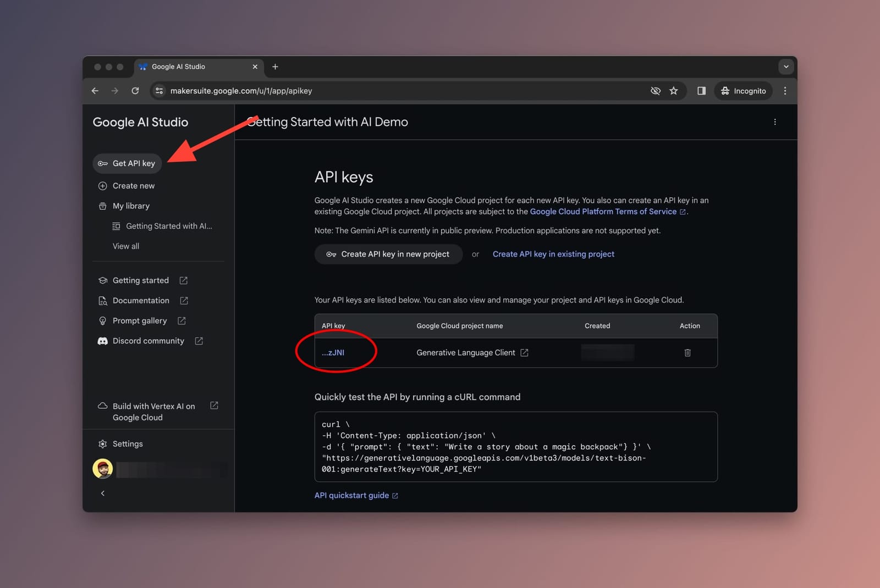Open My library in the sidebar

[x=131, y=206]
